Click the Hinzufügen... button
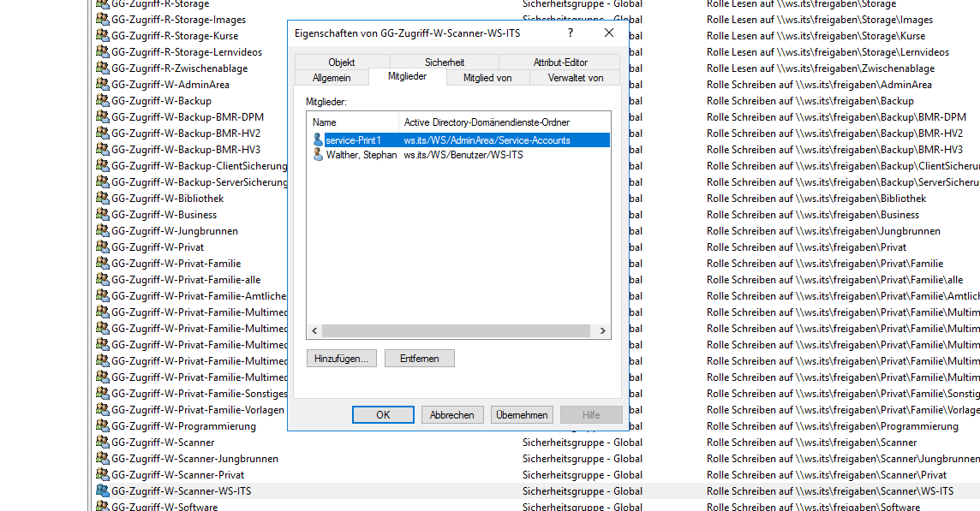 point(341,358)
